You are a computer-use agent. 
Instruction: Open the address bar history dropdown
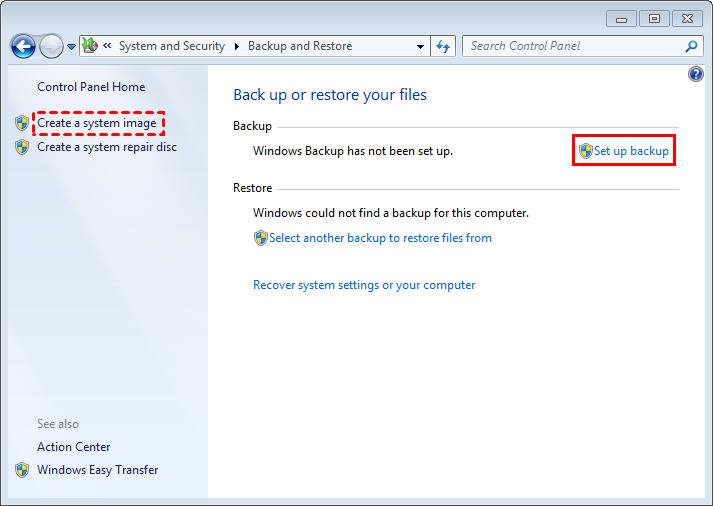pyautogui.click(x=420, y=46)
